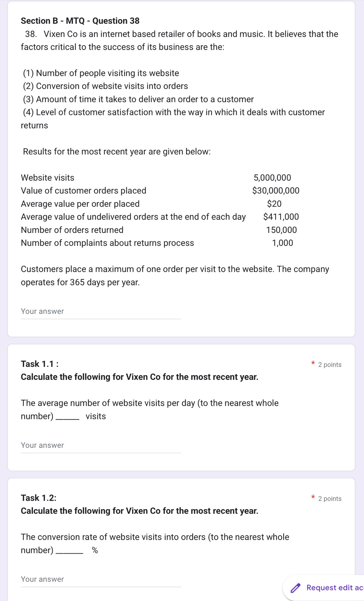Click the 2 points label on Task 1.2
The image size is (364, 601).
[x=330, y=499]
